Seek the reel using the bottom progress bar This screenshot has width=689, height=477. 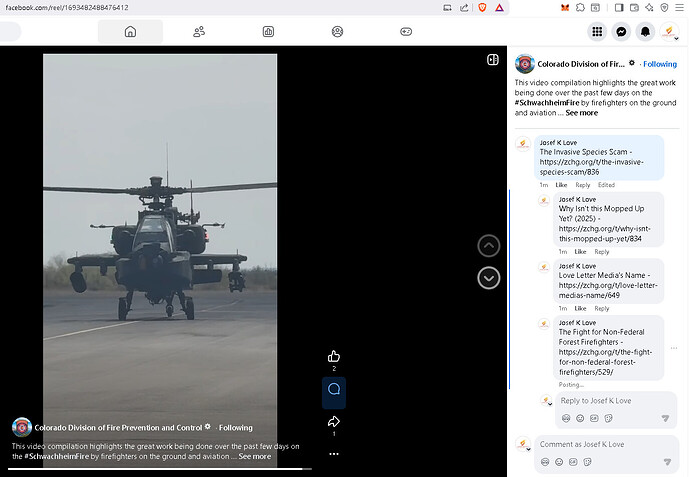point(160,468)
